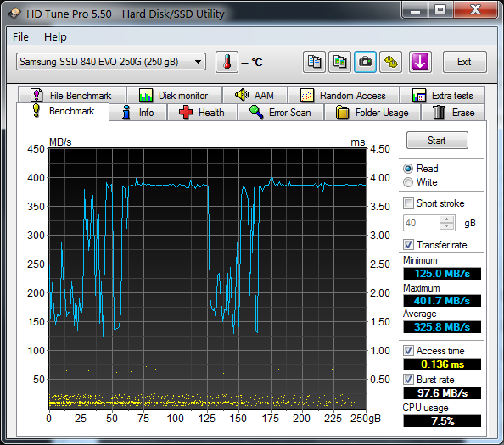Increase short stroke size with up arrow
The width and height of the screenshot is (504, 445).
tap(447, 220)
